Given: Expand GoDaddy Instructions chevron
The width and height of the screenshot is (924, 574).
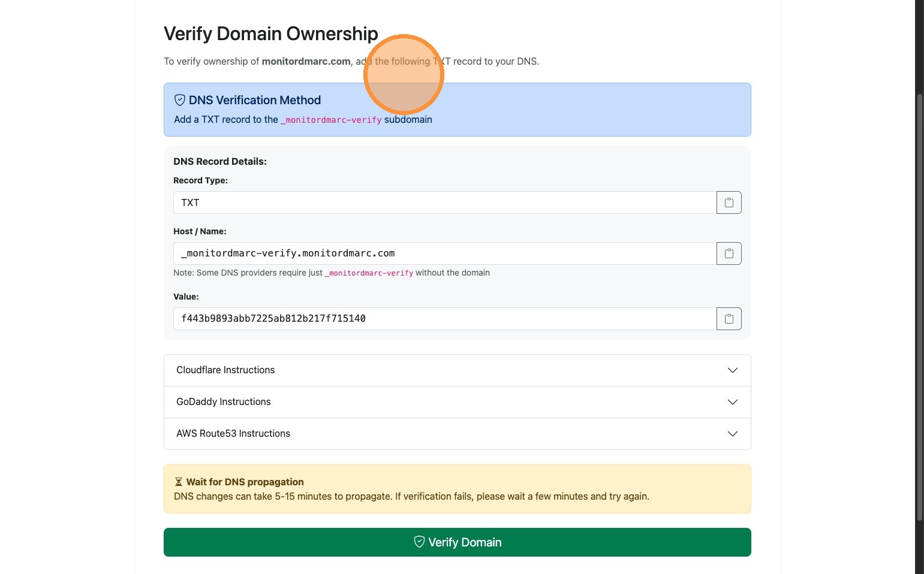Looking at the screenshot, I should click(732, 402).
